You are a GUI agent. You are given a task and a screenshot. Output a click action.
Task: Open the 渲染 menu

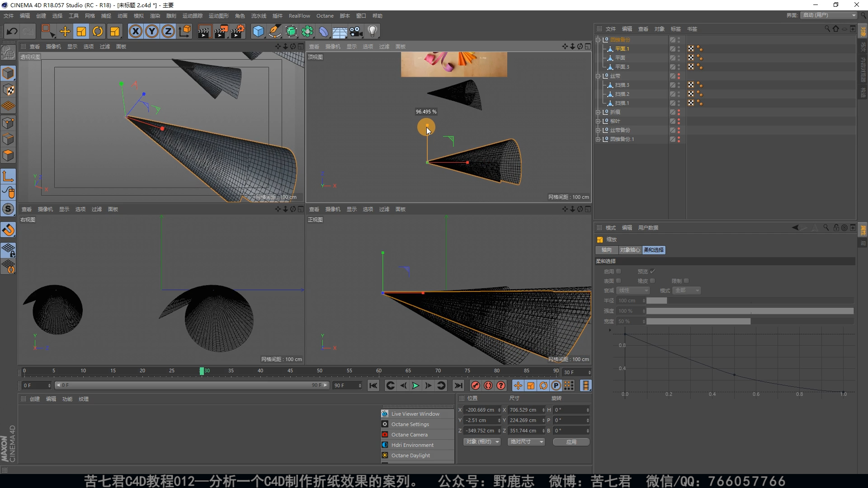[155, 16]
